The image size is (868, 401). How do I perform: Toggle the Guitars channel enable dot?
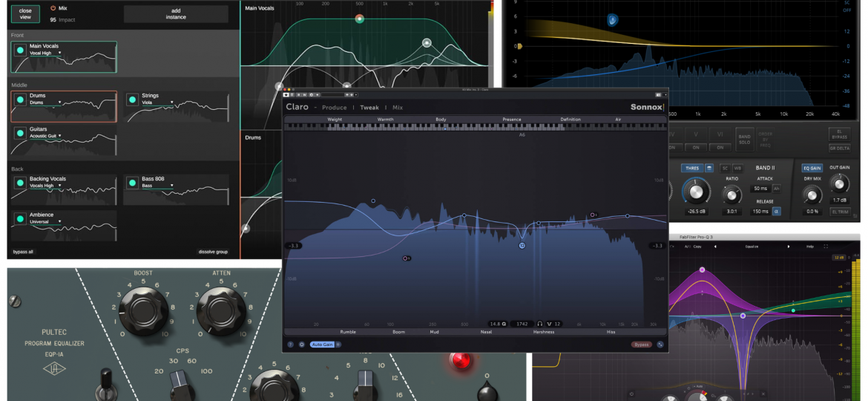[21, 133]
